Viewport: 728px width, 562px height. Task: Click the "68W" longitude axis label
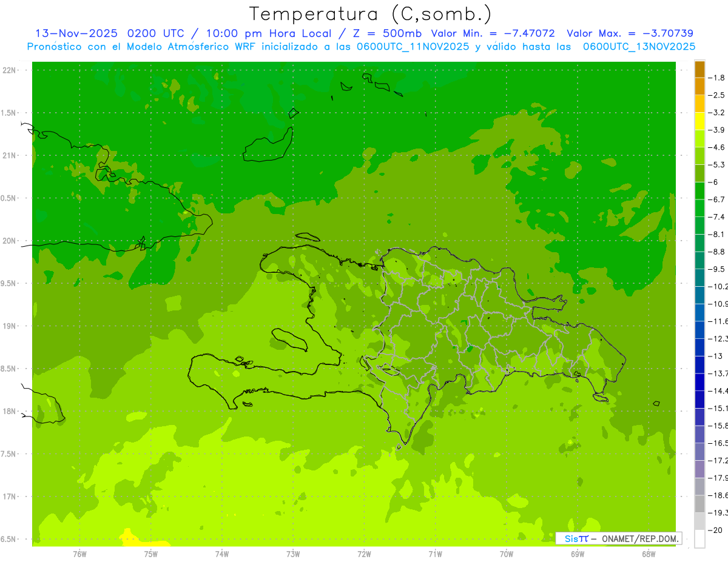click(649, 554)
